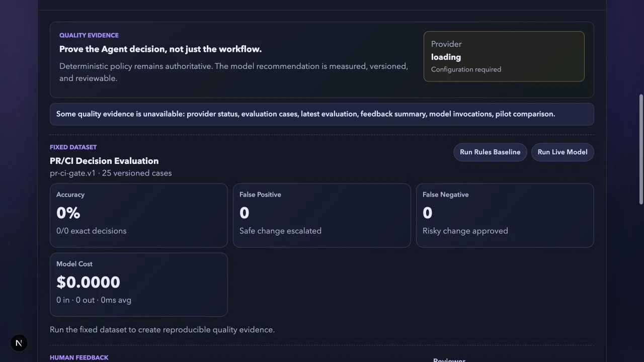
Task: Click the 'Deterministic policy remains authoritative' paragraph
Action: coord(233,72)
